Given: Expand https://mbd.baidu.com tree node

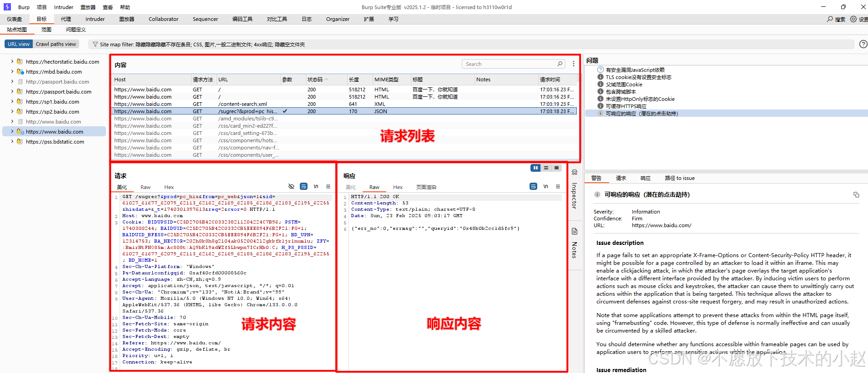Looking at the screenshot, I should (12, 71).
